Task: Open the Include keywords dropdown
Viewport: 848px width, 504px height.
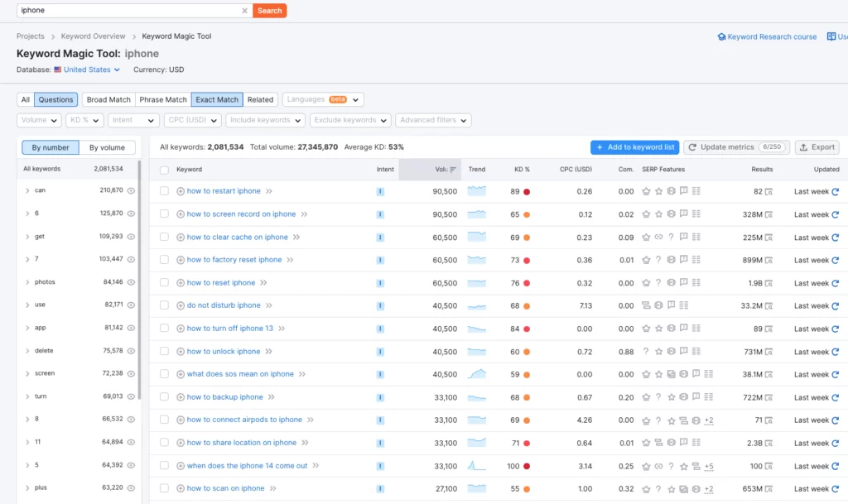Action: [x=266, y=120]
